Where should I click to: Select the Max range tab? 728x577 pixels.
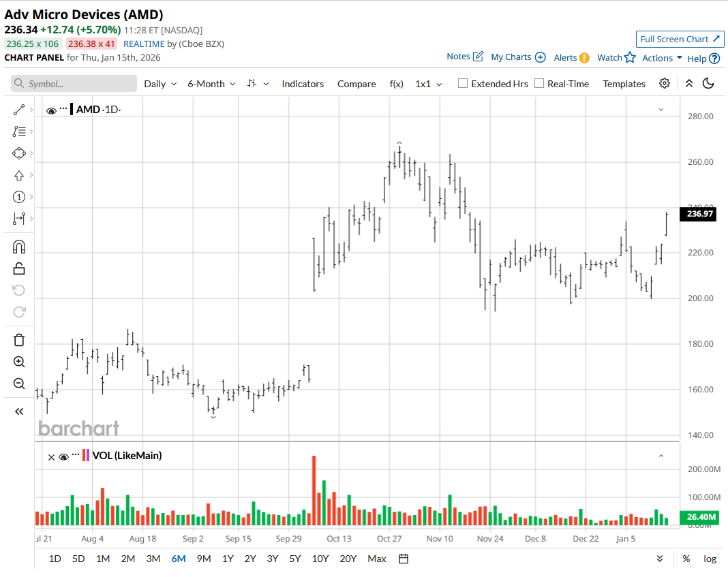[376, 559]
